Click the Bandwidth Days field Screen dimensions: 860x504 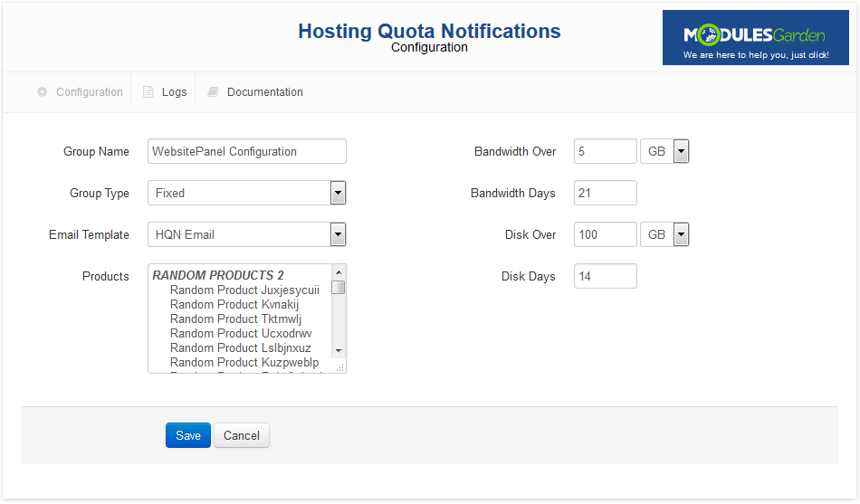tap(606, 193)
